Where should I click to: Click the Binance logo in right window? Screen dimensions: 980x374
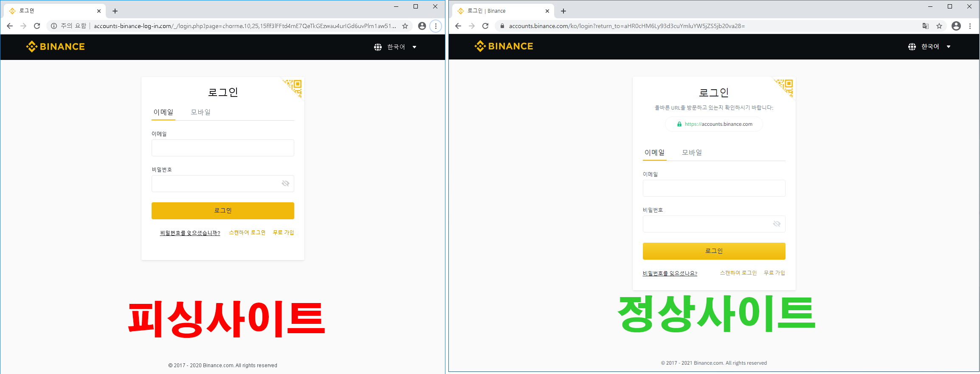click(x=504, y=46)
